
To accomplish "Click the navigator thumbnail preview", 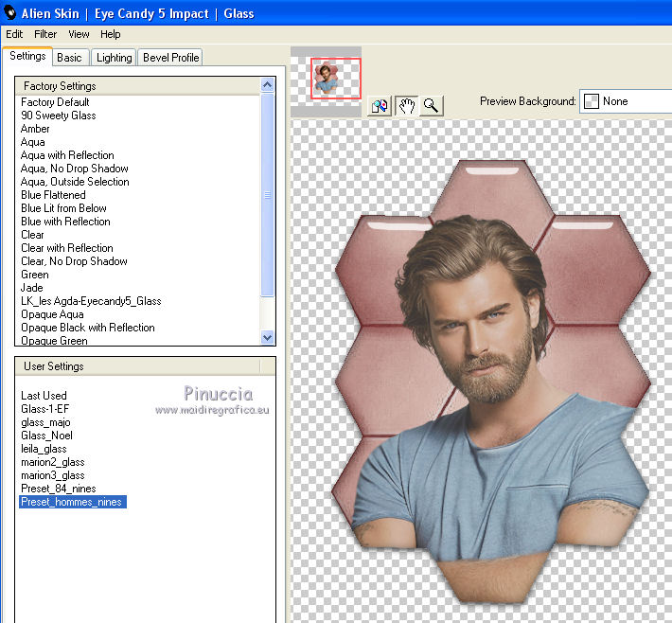I will coord(327,81).
